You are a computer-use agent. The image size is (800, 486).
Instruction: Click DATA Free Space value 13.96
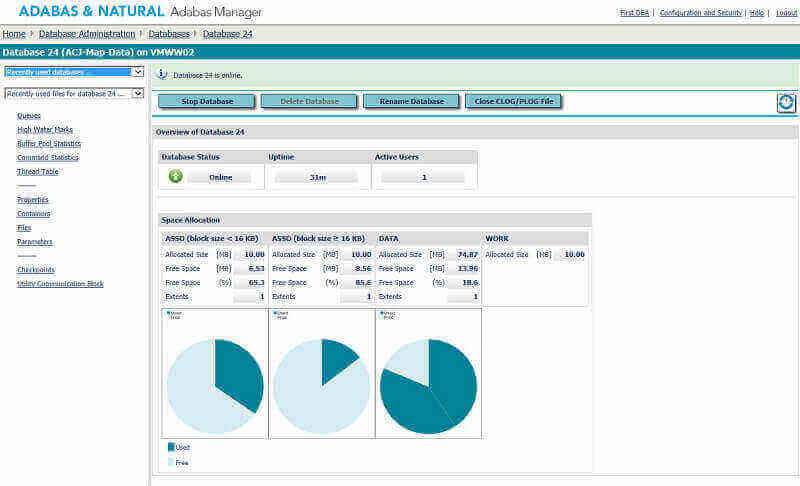[467, 268]
